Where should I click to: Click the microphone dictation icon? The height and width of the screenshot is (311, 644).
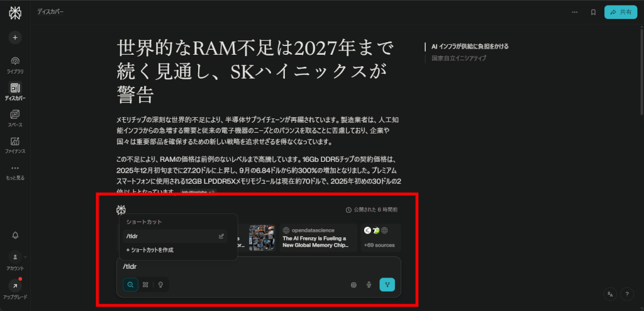click(369, 285)
